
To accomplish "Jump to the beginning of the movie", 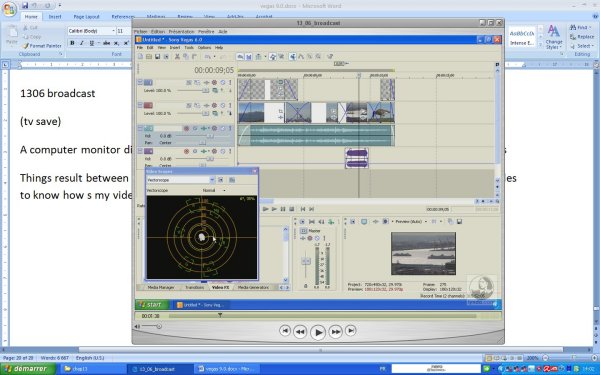I will pyautogui.click(x=285, y=330).
